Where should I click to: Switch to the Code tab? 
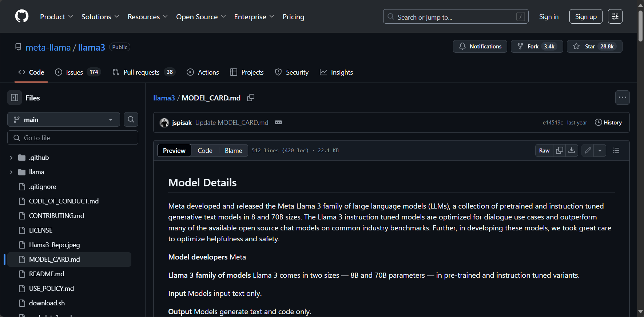(31, 72)
